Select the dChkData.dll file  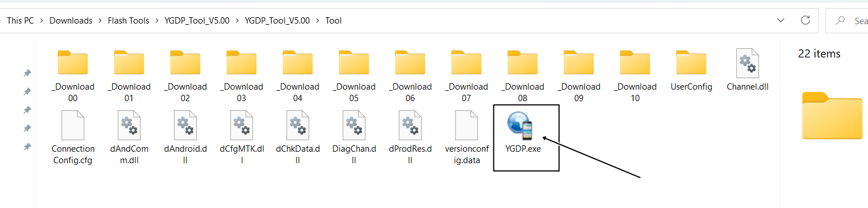(298, 137)
